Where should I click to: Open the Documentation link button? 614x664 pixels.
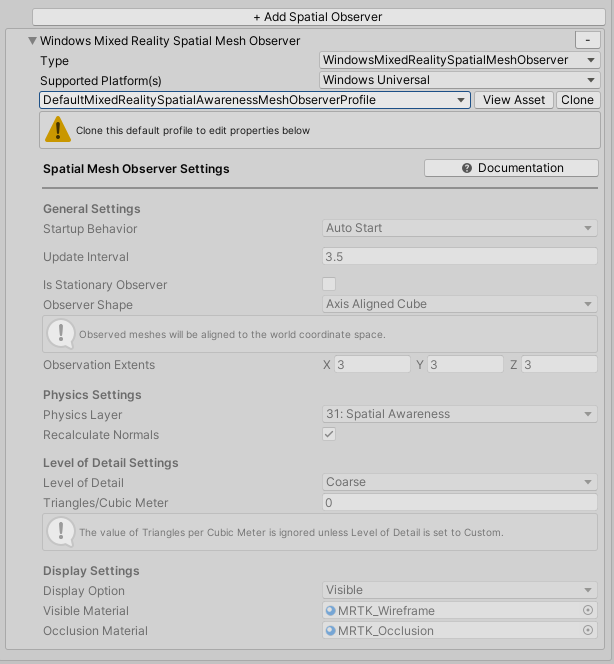(512, 168)
